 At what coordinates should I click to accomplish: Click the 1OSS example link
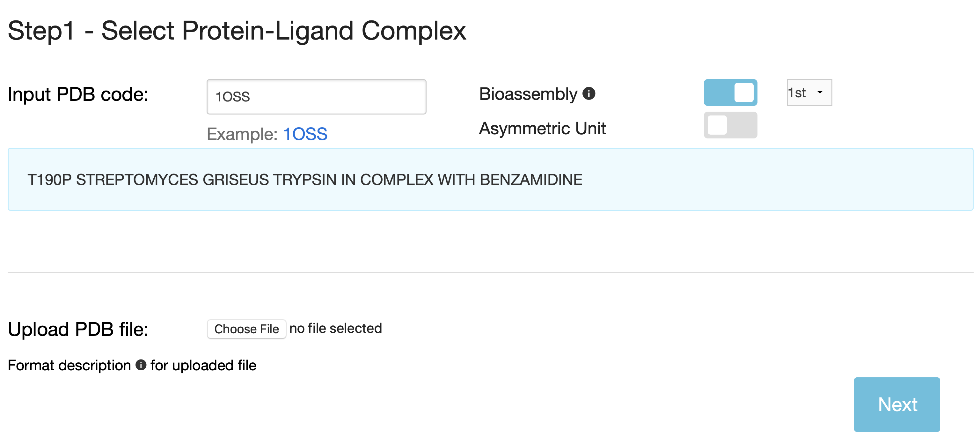[x=305, y=134]
